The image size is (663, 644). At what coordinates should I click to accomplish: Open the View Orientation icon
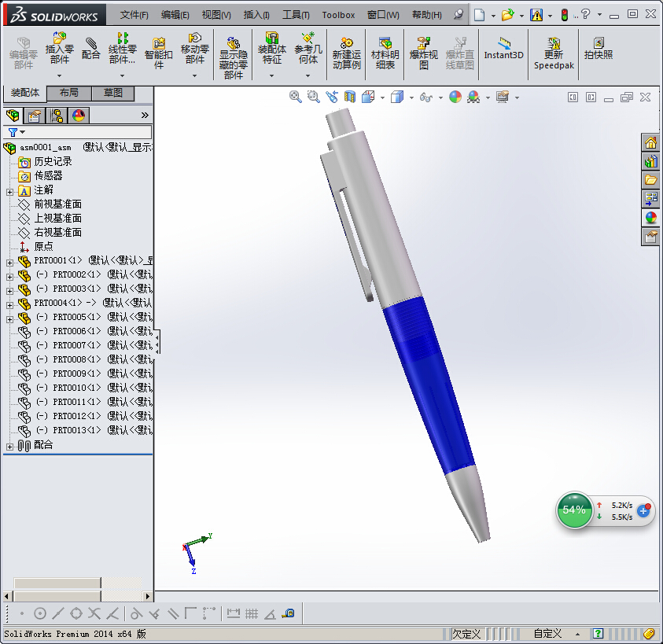tap(368, 97)
